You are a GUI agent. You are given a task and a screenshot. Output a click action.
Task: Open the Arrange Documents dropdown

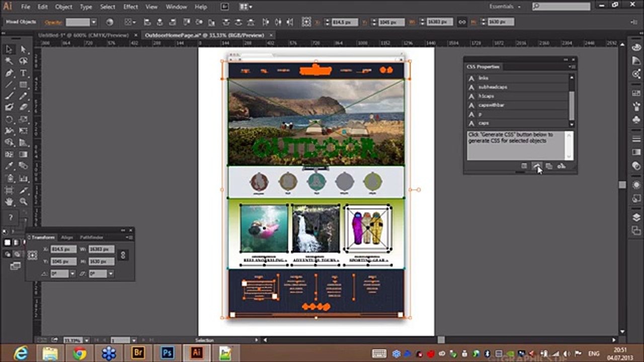(246, 7)
